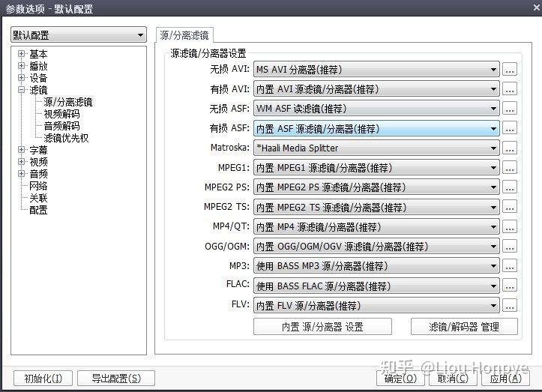This screenshot has height=392, width=542.
Task: Select 源/分离滤镜 in the tree
Action: coord(68,102)
